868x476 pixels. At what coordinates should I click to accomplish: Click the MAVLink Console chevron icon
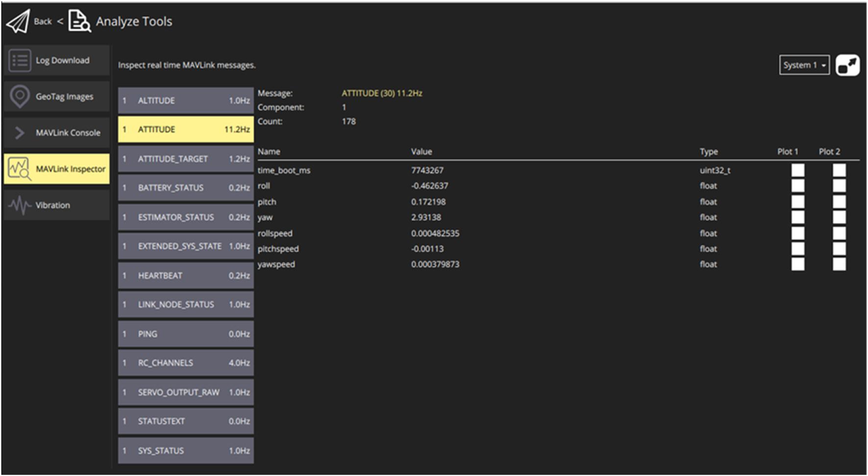pyautogui.click(x=20, y=133)
